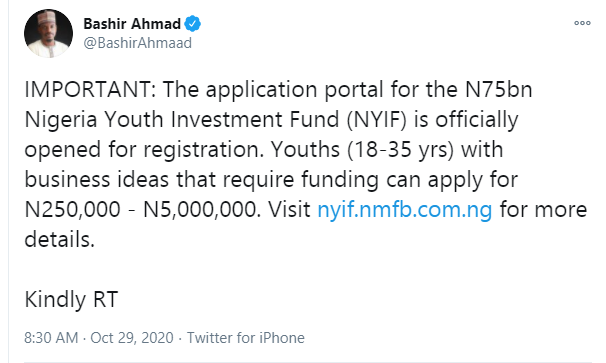This screenshot has height=363, width=606.
Task: Select the Oct 29, 2020 date
Action: click(x=132, y=338)
